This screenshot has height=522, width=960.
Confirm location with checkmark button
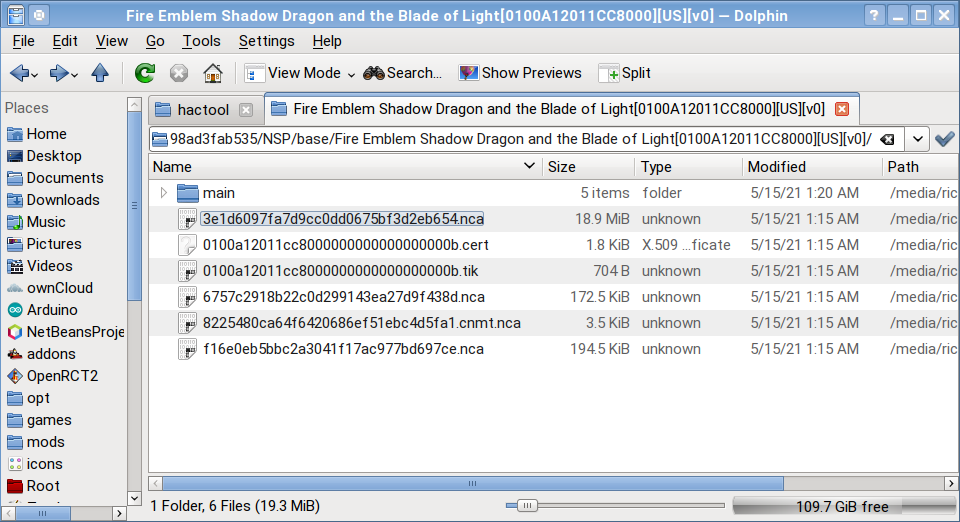945,139
